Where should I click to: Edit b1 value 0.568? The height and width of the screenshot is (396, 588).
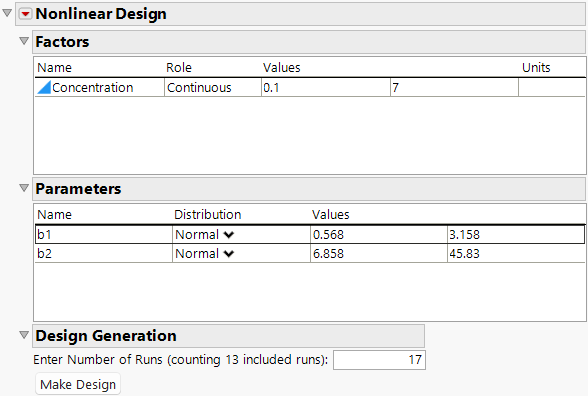coord(379,235)
